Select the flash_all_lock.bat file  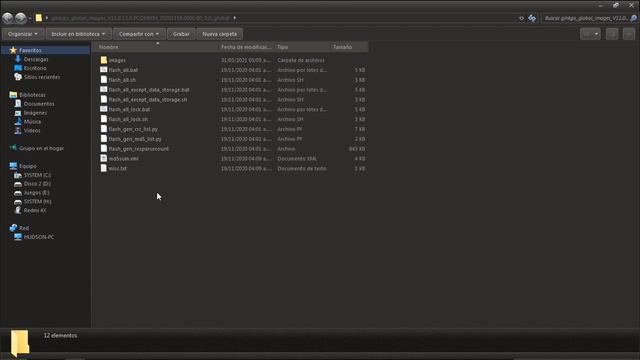(129, 109)
